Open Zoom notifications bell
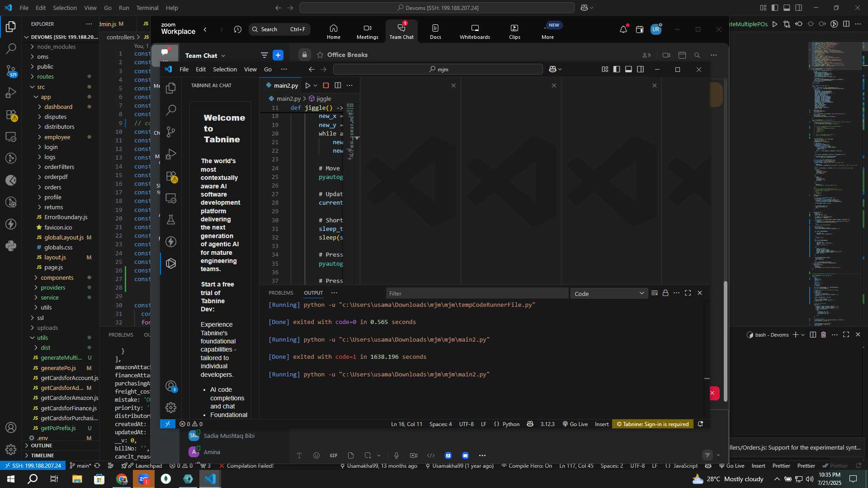 click(623, 29)
